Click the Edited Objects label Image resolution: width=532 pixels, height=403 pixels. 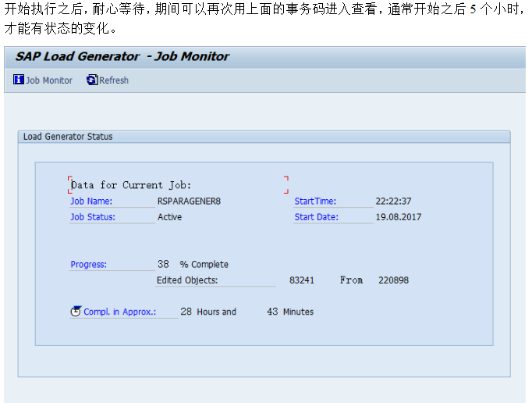pyautogui.click(x=187, y=280)
